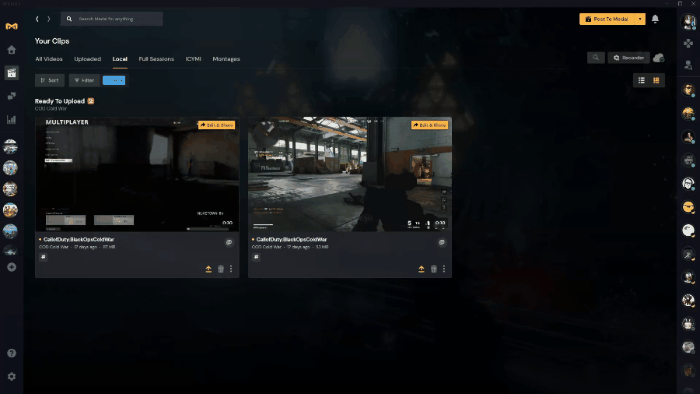Go forward with the right arrow
The height and width of the screenshot is (394, 700).
pos(49,19)
